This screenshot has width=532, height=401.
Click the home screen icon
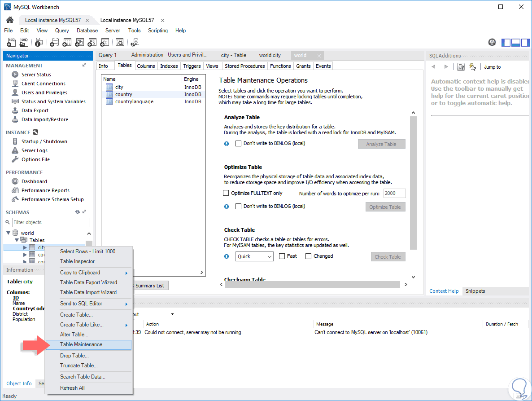click(x=10, y=20)
